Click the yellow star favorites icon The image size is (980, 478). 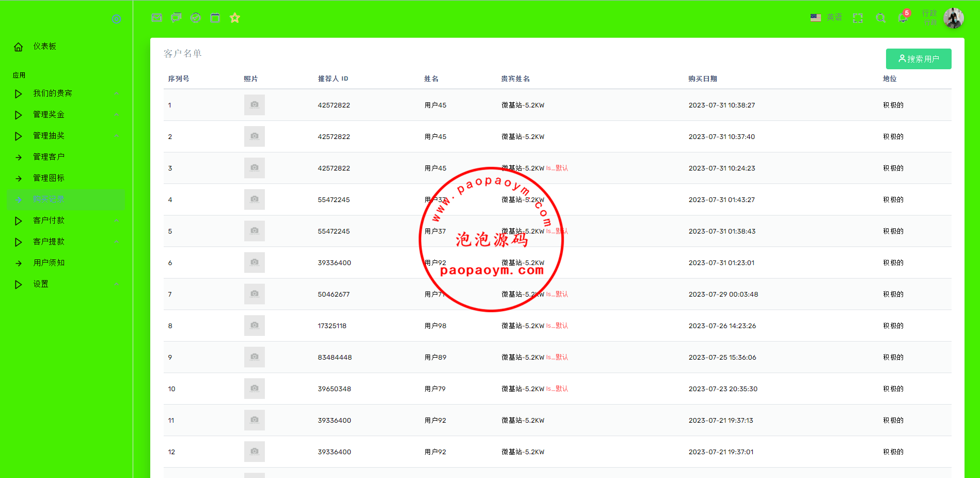coord(235,18)
